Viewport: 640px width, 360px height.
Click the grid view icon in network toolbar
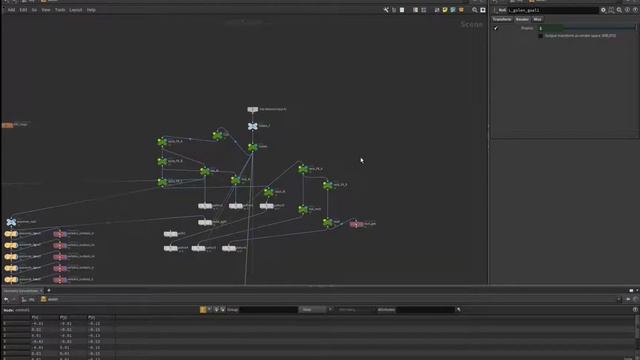tap(424, 10)
